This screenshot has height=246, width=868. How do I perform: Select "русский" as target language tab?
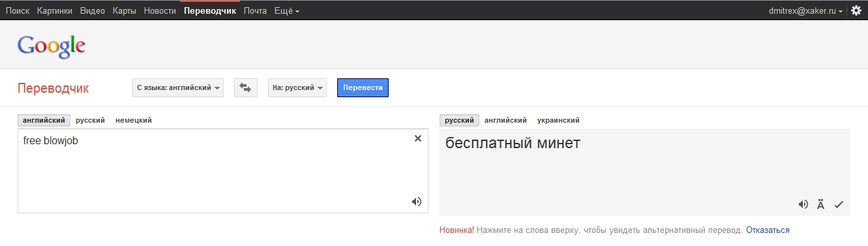coord(459,120)
